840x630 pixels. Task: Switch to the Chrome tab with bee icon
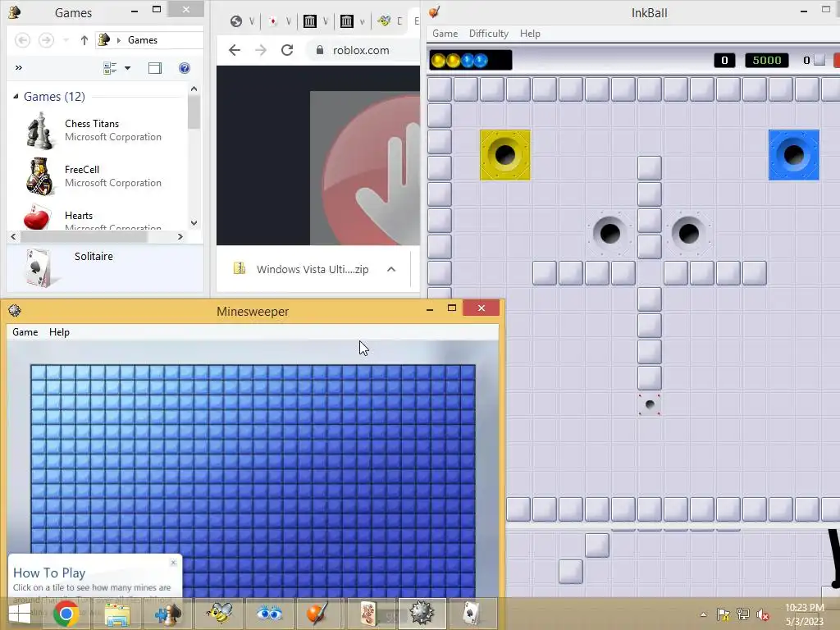pos(390,21)
